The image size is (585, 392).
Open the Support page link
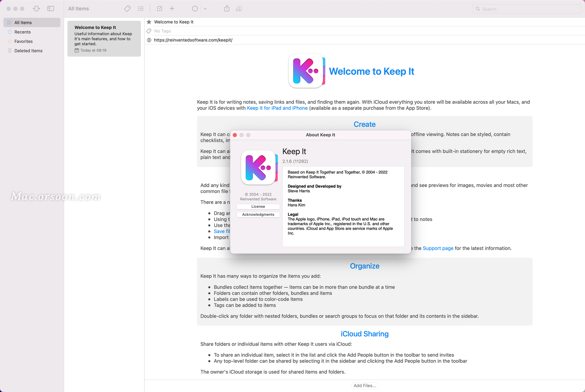pyautogui.click(x=438, y=248)
